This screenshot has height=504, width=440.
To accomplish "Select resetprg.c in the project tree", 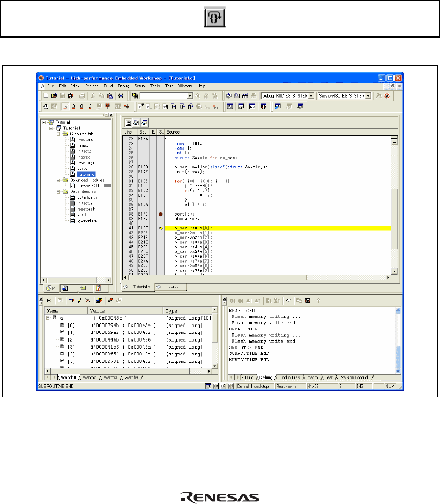I will (x=86, y=162).
